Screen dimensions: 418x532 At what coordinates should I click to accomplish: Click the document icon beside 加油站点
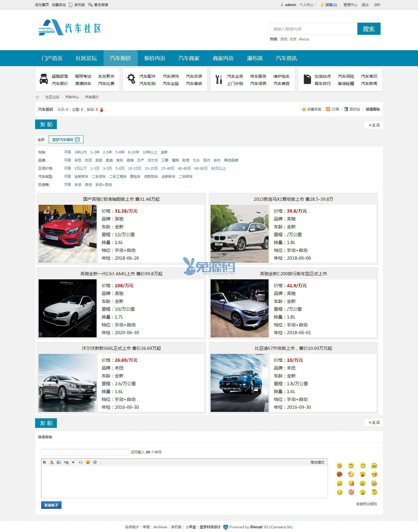click(x=307, y=79)
